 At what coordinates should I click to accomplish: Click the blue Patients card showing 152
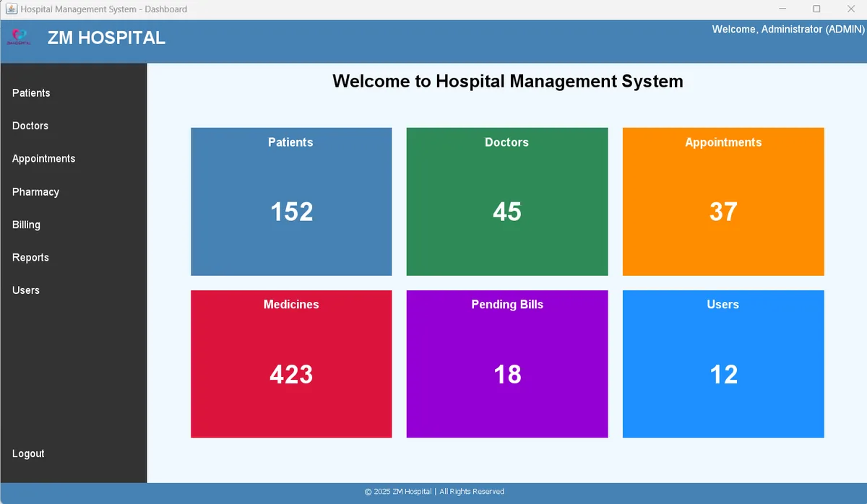tap(291, 201)
